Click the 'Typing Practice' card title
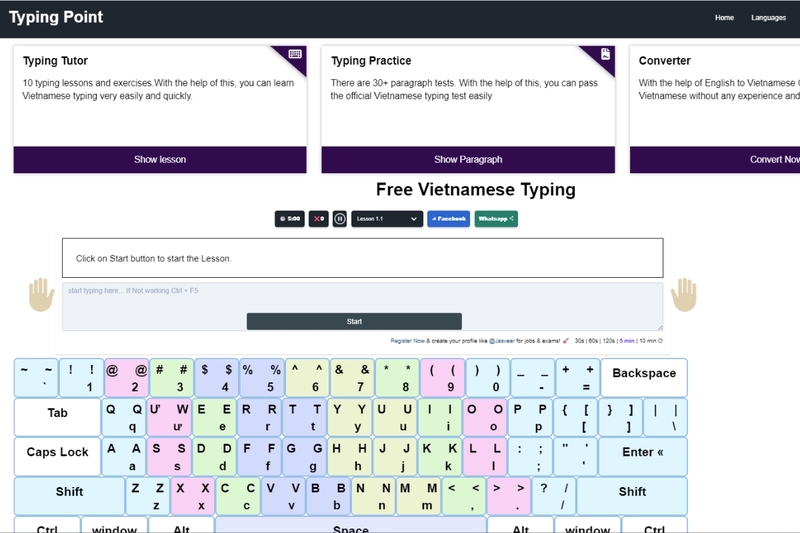 (x=371, y=61)
